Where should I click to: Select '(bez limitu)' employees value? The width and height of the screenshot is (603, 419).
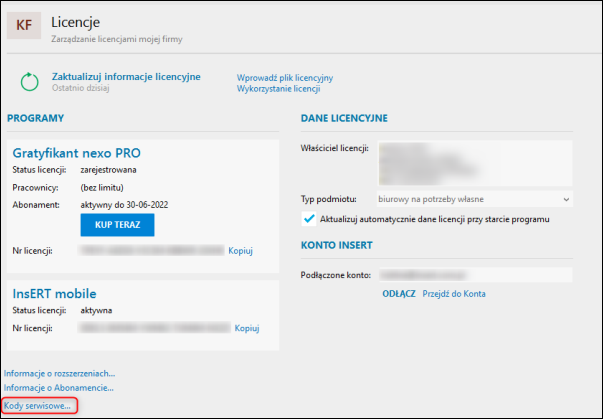(x=102, y=188)
